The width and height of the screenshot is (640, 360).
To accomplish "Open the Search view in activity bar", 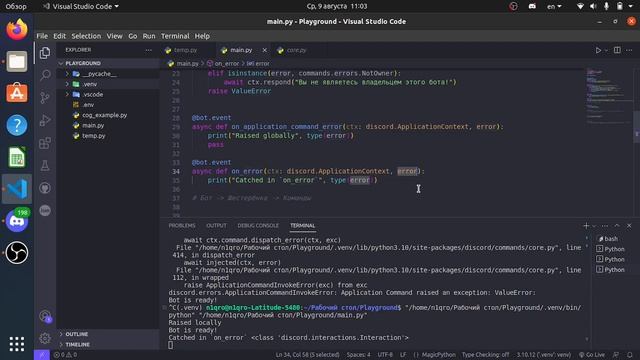I will (x=45, y=75).
